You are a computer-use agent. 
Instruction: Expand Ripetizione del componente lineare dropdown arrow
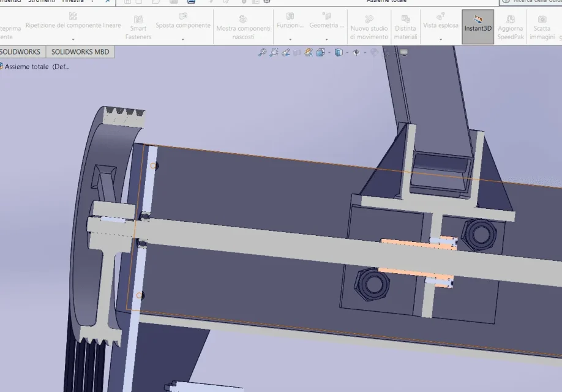pyautogui.click(x=73, y=39)
